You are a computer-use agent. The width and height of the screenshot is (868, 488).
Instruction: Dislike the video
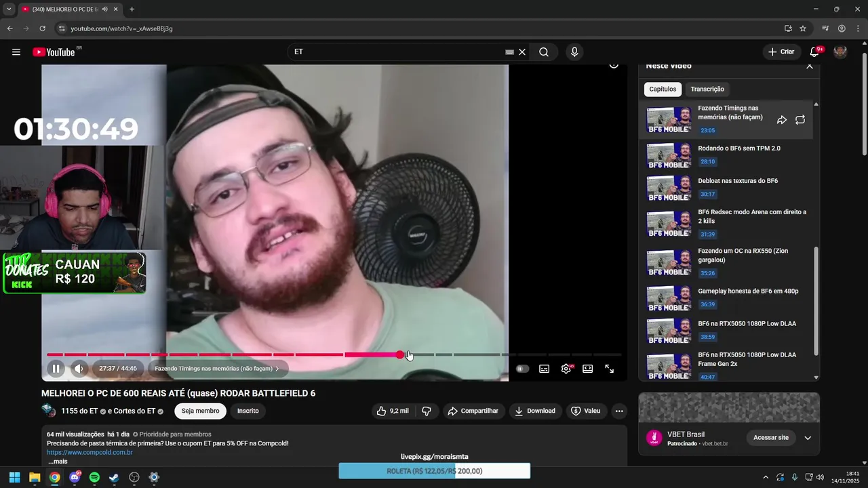tap(427, 411)
